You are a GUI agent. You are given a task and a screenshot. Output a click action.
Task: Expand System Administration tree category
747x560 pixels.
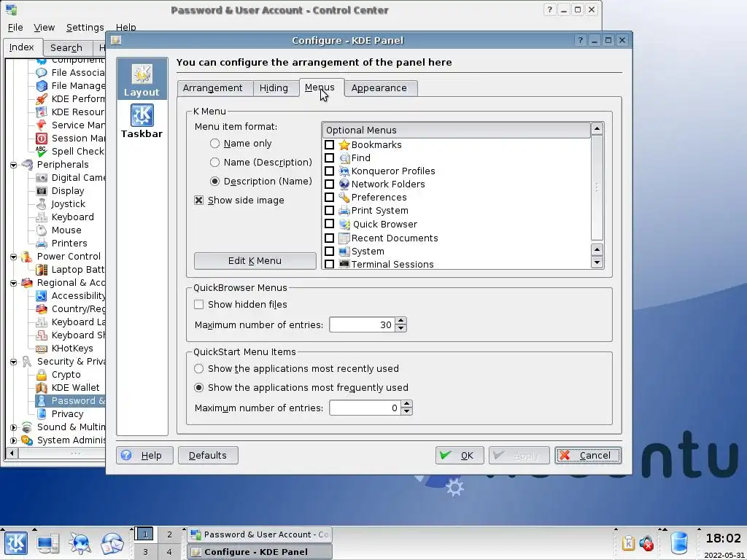(x=13, y=440)
